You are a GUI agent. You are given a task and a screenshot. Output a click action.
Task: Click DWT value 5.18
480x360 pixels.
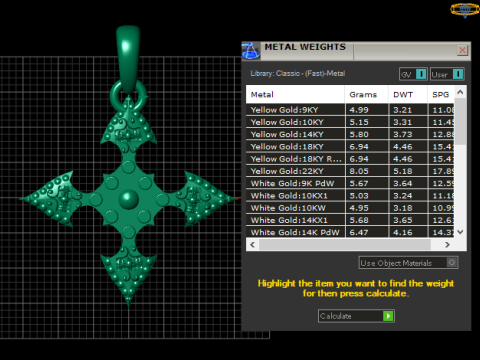(x=403, y=171)
